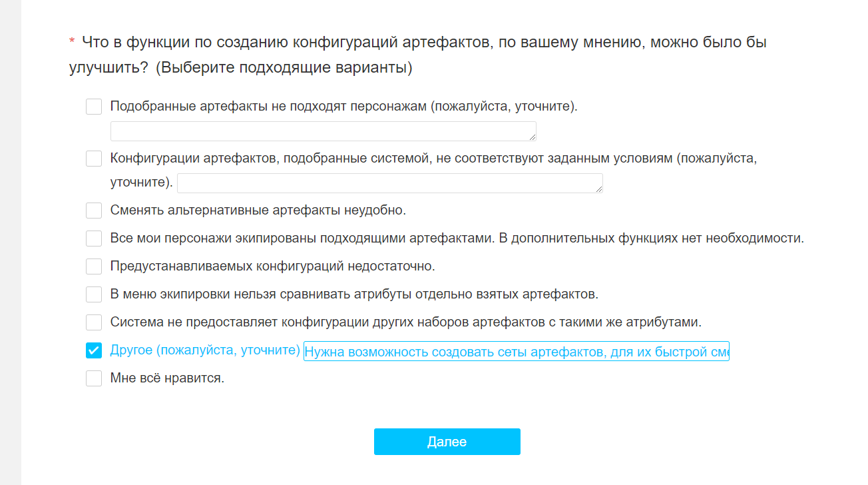Click resize handle of second text area
This screenshot has width=868, height=485.
(599, 189)
